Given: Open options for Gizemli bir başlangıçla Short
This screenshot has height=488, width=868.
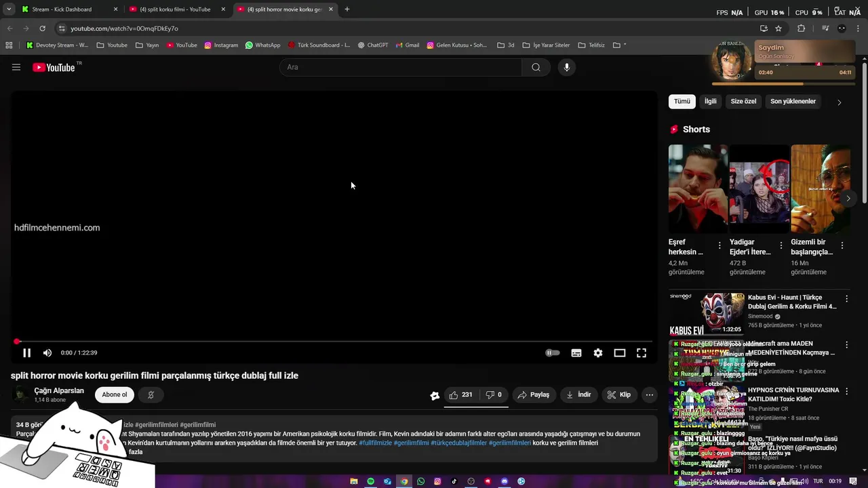Looking at the screenshot, I should [842, 245].
